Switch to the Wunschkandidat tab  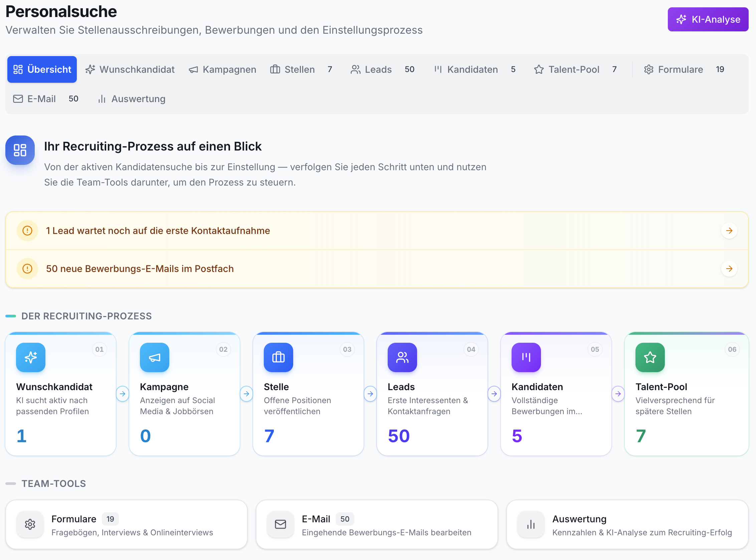point(130,69)
